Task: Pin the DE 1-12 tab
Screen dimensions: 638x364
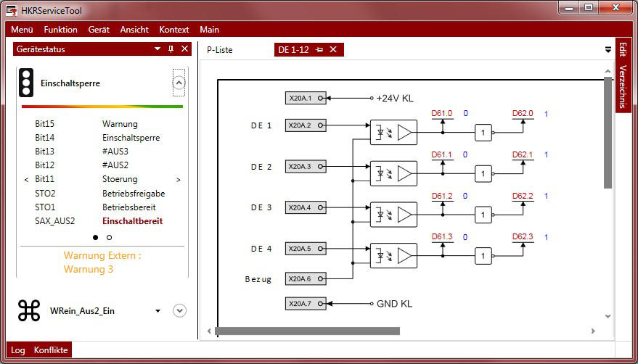Action: point(319,50)
